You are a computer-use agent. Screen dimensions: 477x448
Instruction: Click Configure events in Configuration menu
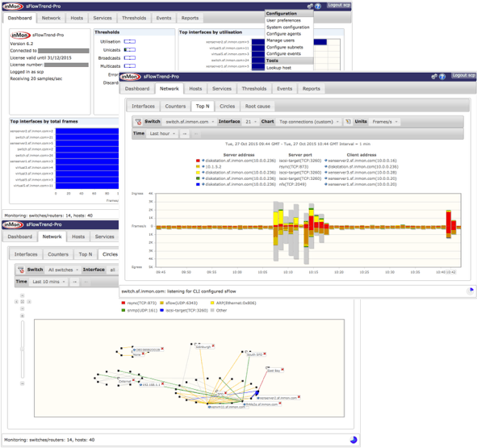coord(283,54)
